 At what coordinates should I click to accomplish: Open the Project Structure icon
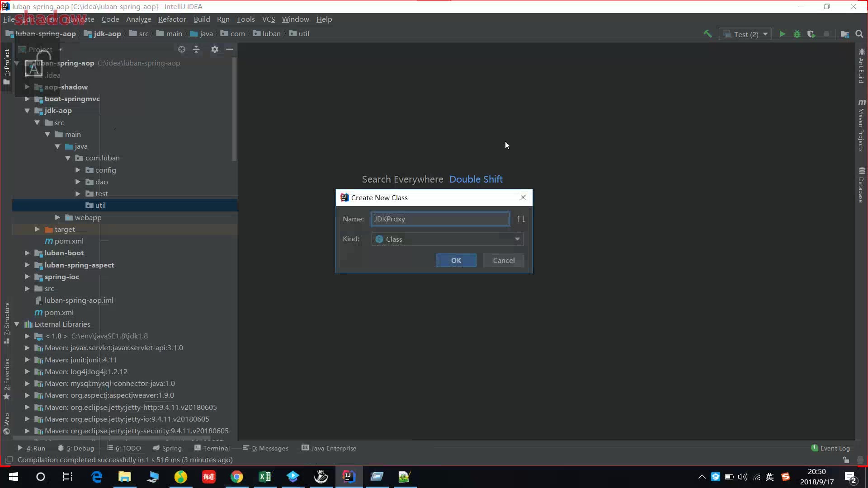coord(844,34)
